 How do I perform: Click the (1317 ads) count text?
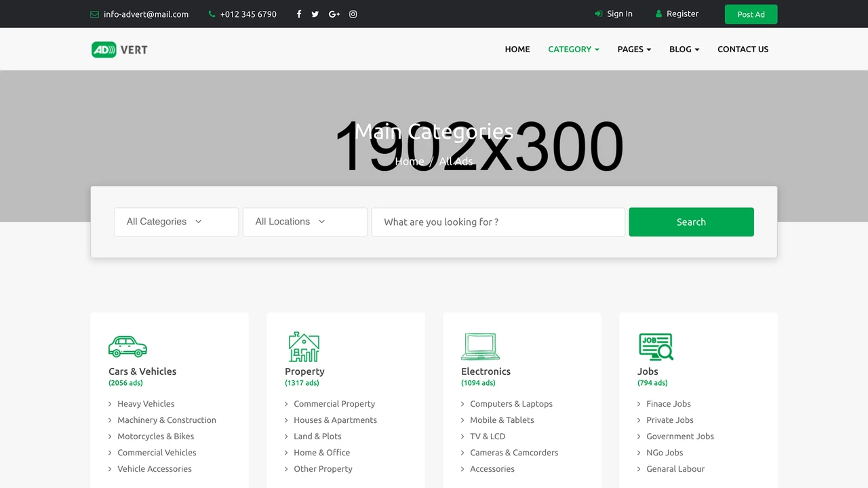(x=302, y=383)
